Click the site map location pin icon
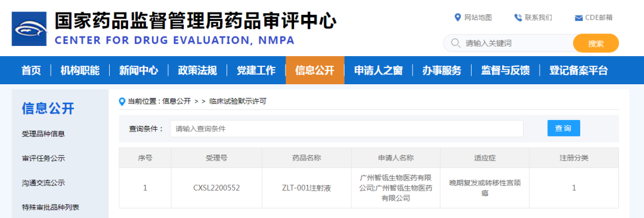This screenshot has height=218, width=644. tap(457, 17)
